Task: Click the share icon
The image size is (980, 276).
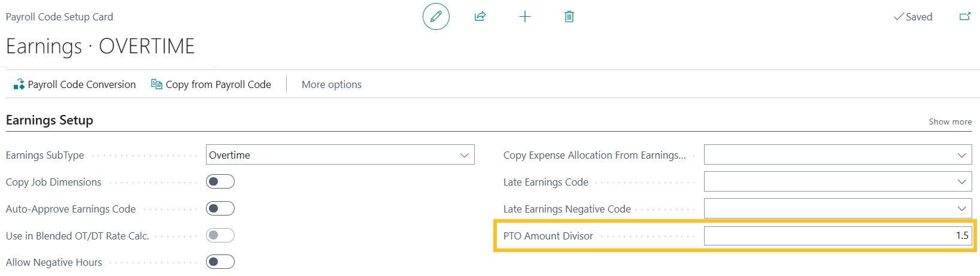Action: [480, 17]
